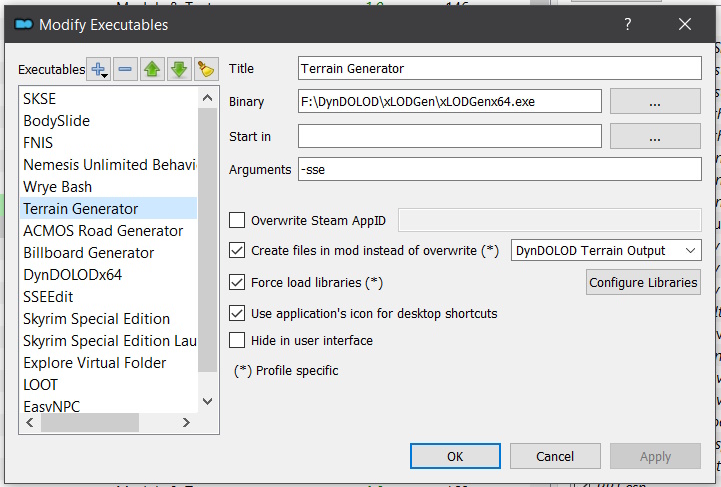Viewport: 721px width, 487px height.
Task: Toggle Use application's icon for desktop shortcuts
Action: (237, 313)
